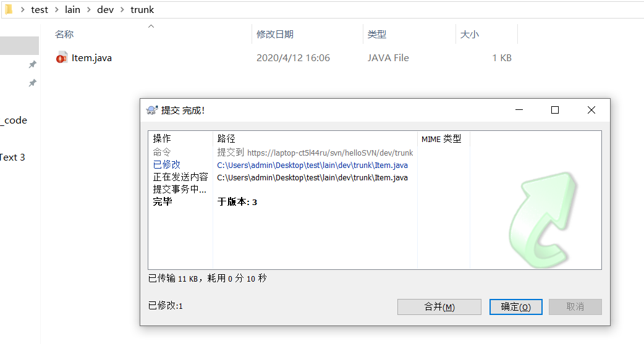Sort by the 大小 column header
644x344 pixels.
(x=470, y=35)
